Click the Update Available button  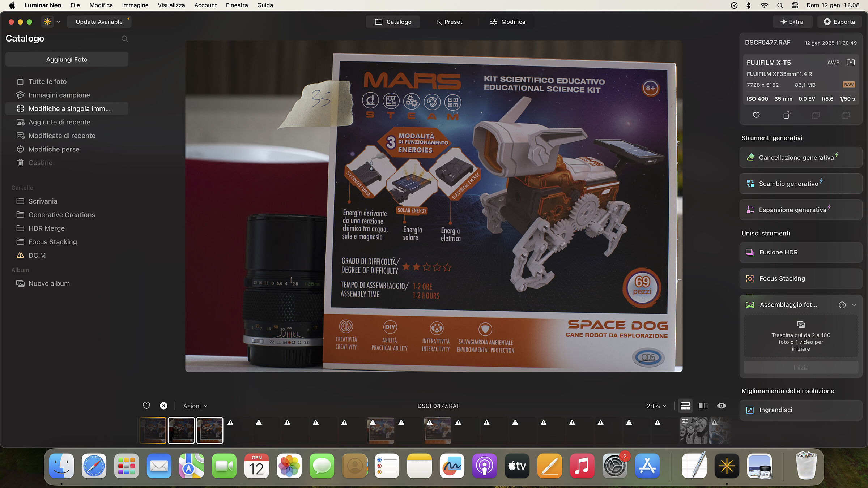point(99,22)
